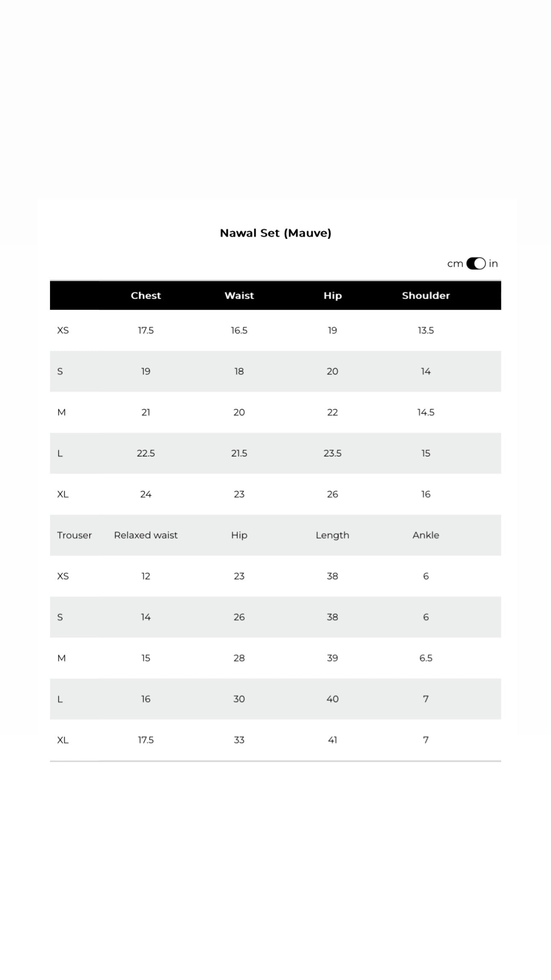This screenshot has height=980, width=551.
Task: Click the Relaxed waist column label
Action: pyautogui.click(x=146, y=535)
